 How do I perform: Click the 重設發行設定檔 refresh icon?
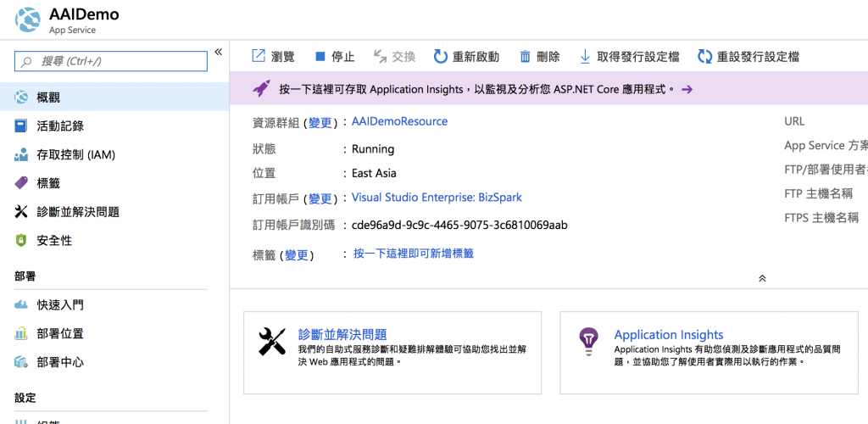pos(704,57)
